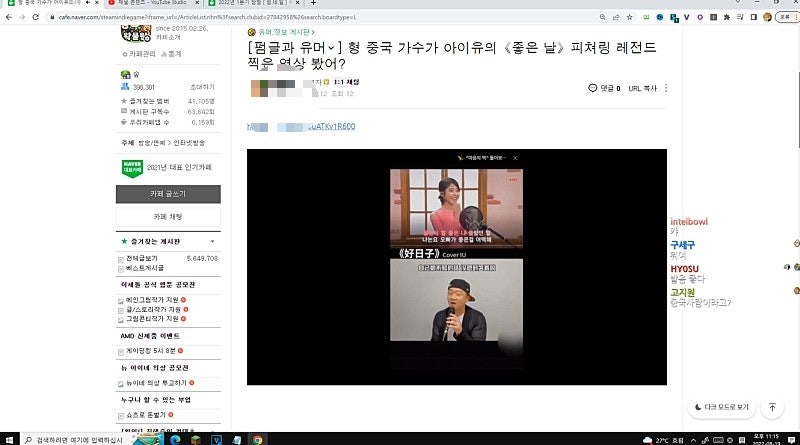Click the purple circle extension icon

(x=700, y=17)
